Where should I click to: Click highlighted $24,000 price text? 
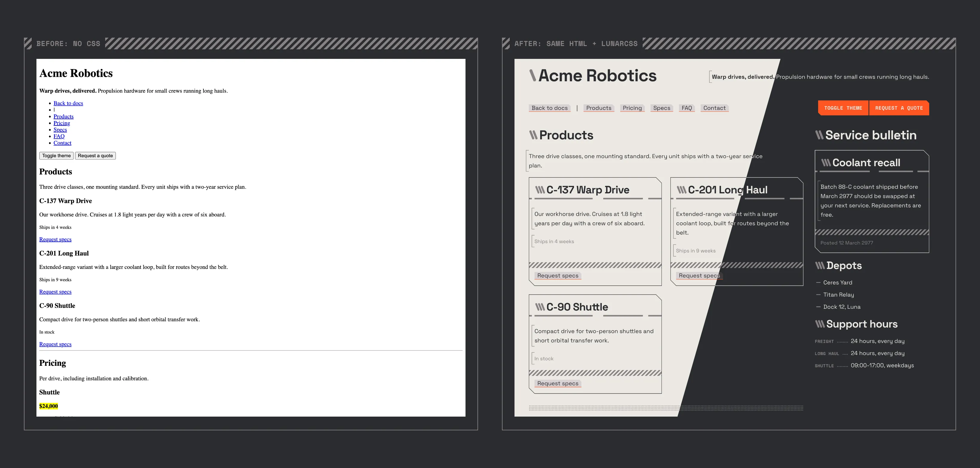click(49, 406)
